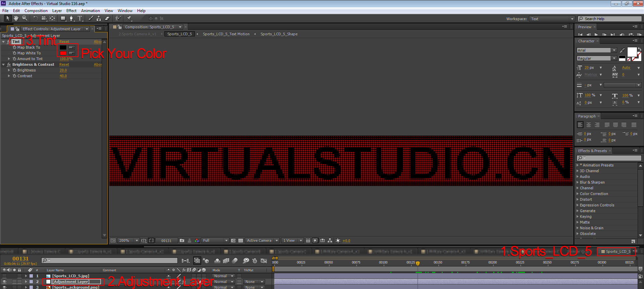Toggle Brightness & Contrast fx switch
This screenshot has height=289, width=644.
point(9,64)
